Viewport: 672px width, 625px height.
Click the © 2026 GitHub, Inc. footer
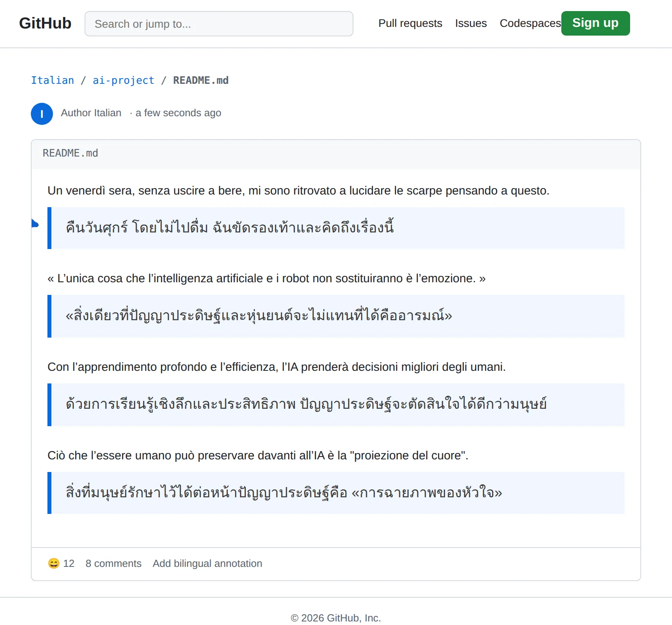pos(336,618)
